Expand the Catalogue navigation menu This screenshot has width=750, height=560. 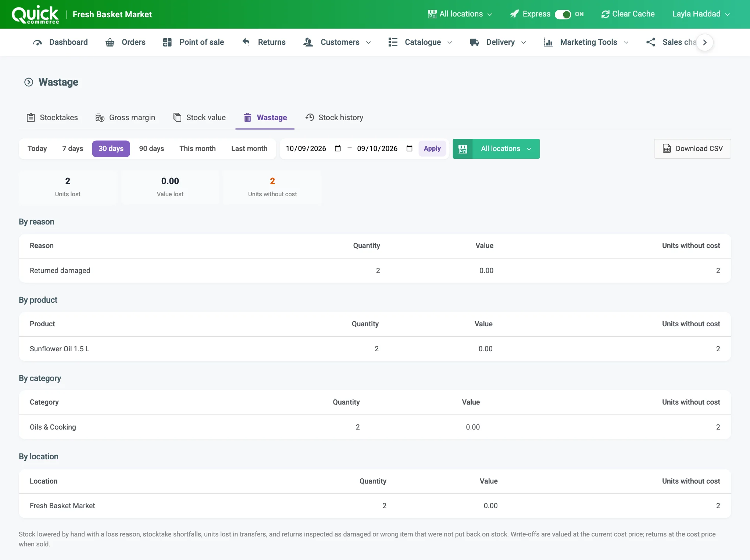pos(420,42)
